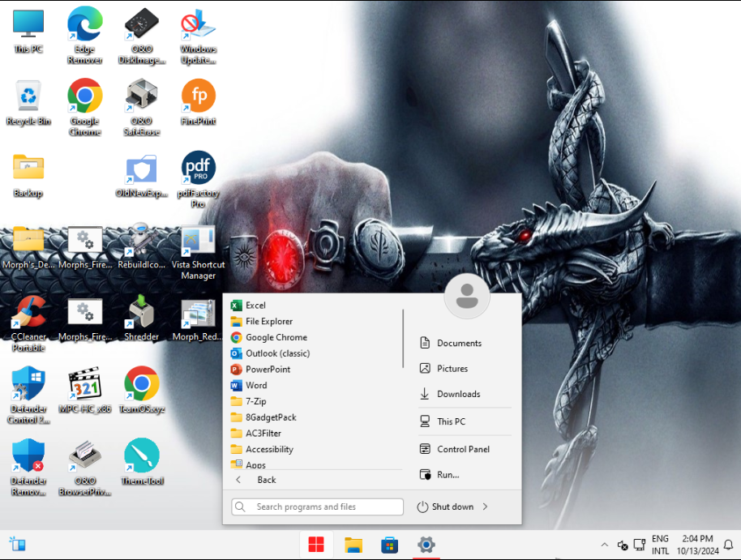The width and height of the screenshot is (741, 560).
Task: Click ENG INTL language indicator
Action: coord(660,545)
